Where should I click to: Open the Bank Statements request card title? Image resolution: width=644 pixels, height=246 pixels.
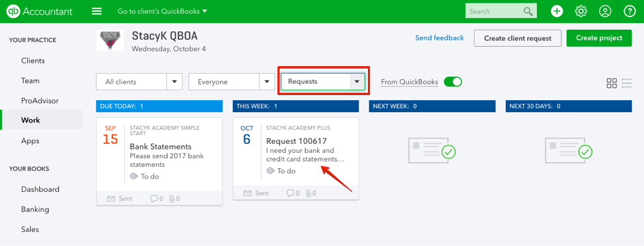tap(161, 146)
